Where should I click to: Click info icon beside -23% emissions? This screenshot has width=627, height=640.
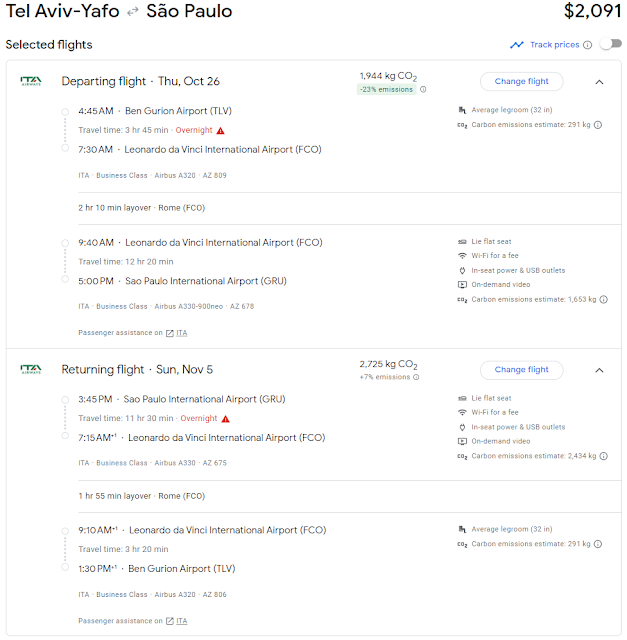(423, 90)
